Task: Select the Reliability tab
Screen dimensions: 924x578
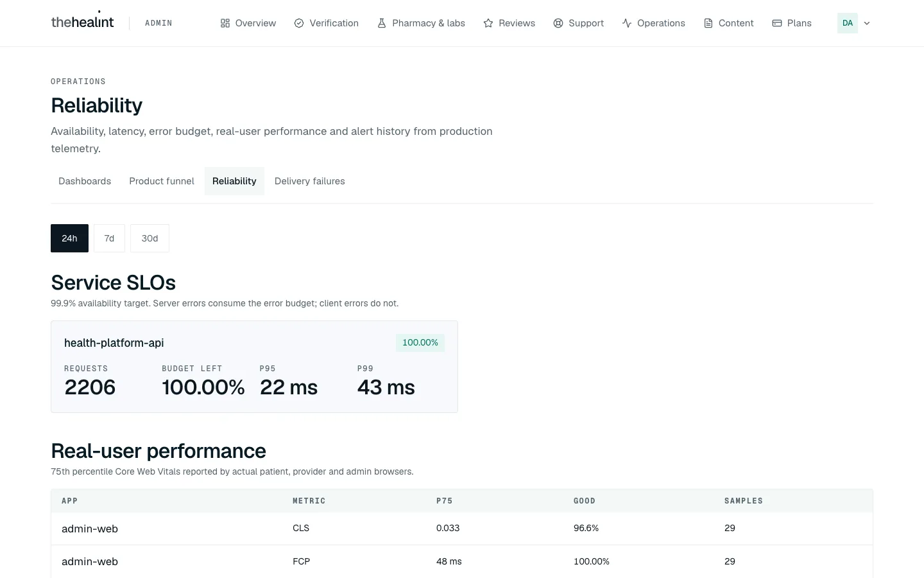Action: pos(234,181)
